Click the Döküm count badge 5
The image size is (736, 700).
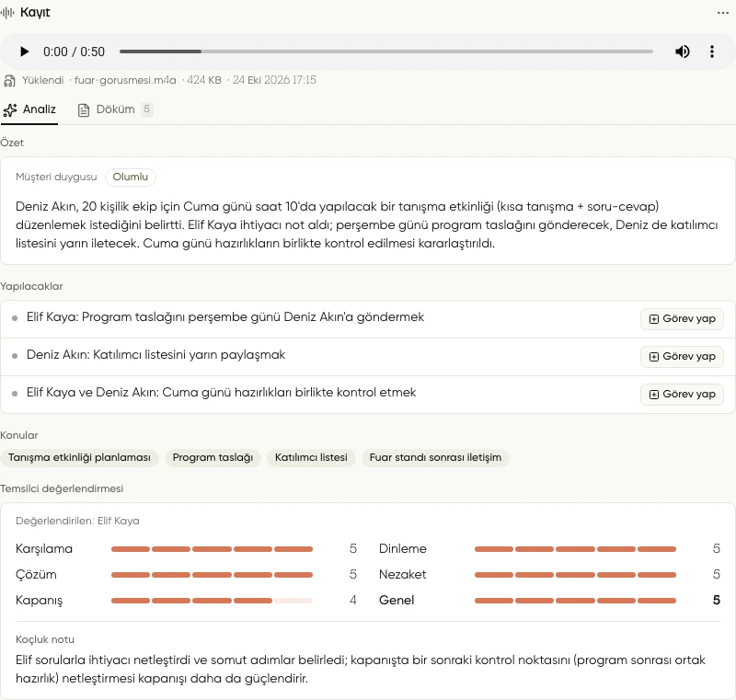click(147, 109)
